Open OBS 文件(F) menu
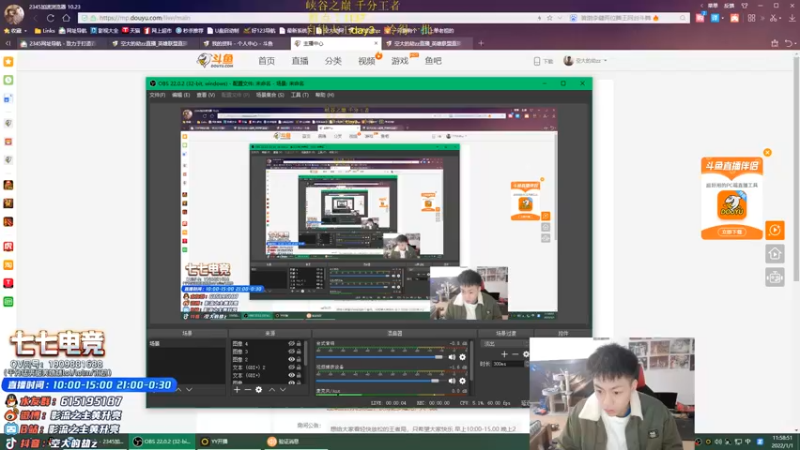Viewport: 800px width, 450px height. pyautogui.click(x=157, y=95)
